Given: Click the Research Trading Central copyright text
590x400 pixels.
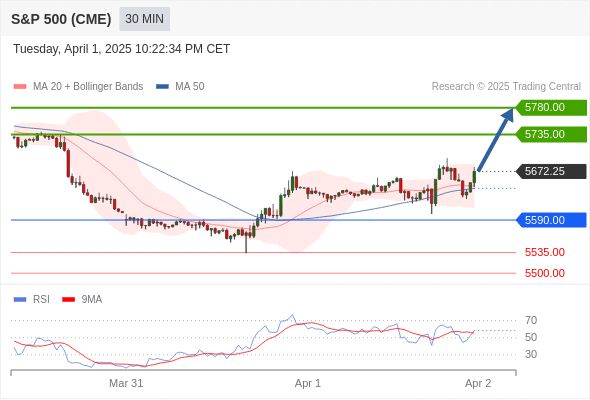Looking at the screenshot, I should pyautogui.click(x=506, y=87).
